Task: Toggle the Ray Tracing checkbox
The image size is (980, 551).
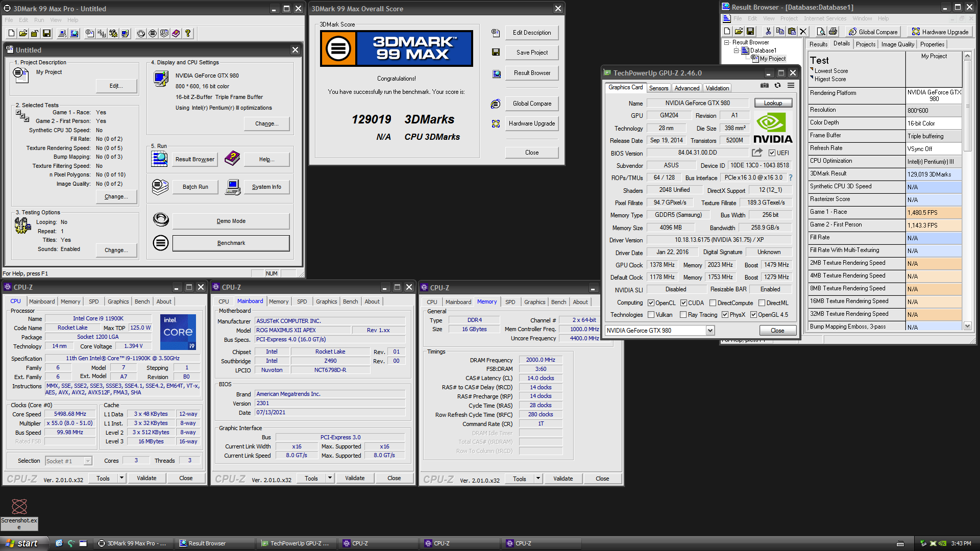Action: point(683,315)
